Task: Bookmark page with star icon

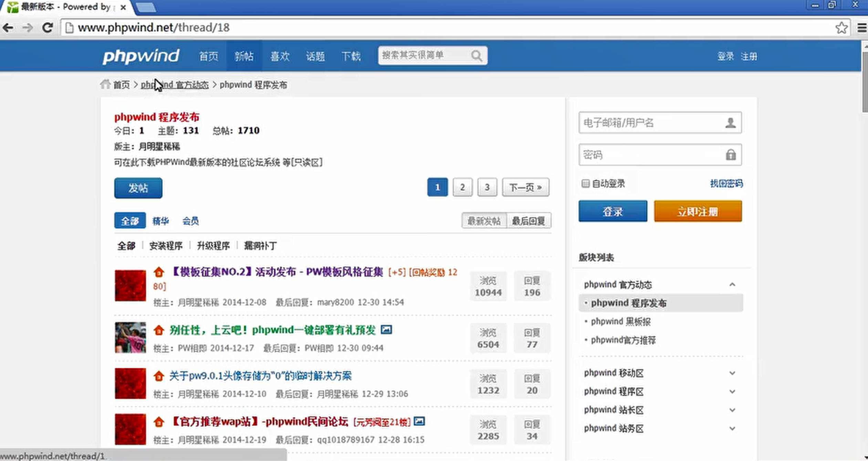Action: (x=841, y=28)
